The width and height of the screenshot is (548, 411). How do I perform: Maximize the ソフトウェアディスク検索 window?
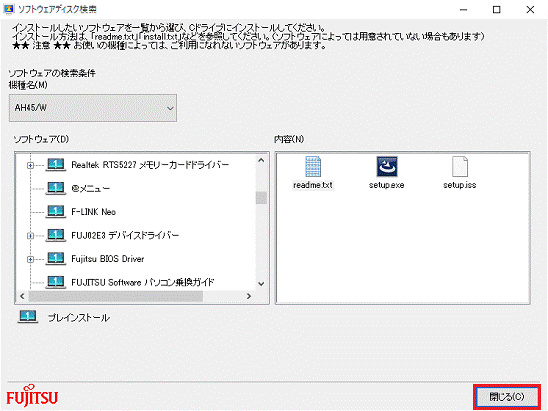coord(497,9)
